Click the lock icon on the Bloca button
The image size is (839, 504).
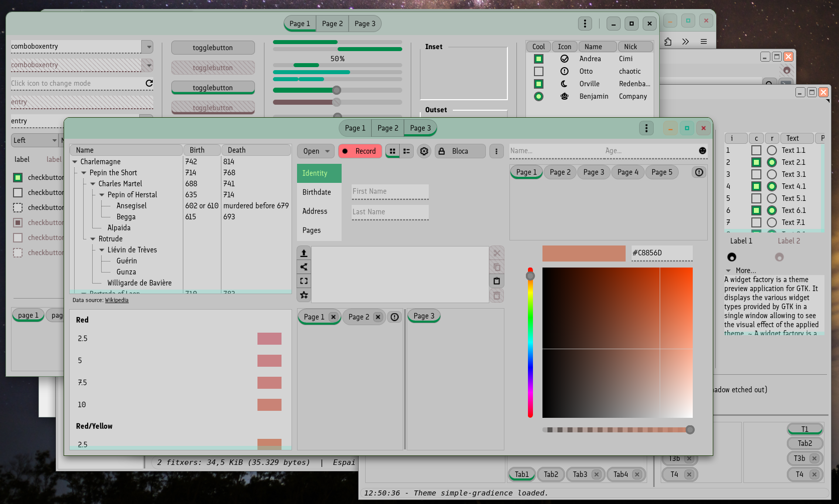442,151
